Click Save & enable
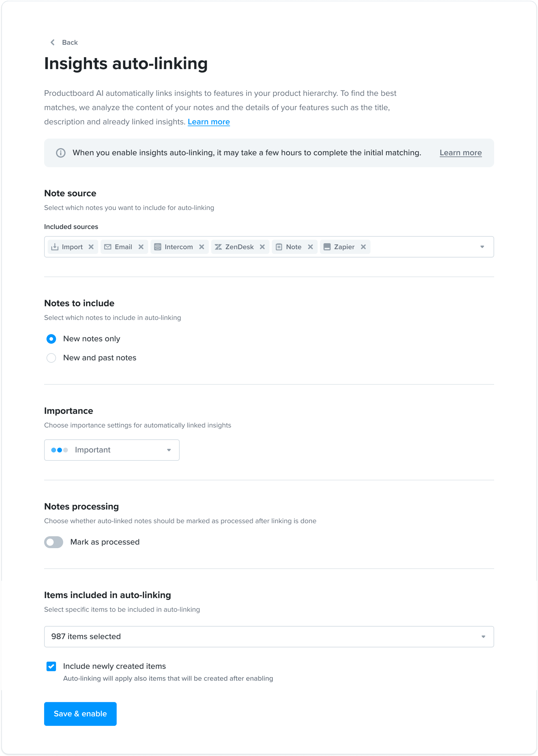The width and height of the screenshot is (538, 756). (x=80, y=714)
